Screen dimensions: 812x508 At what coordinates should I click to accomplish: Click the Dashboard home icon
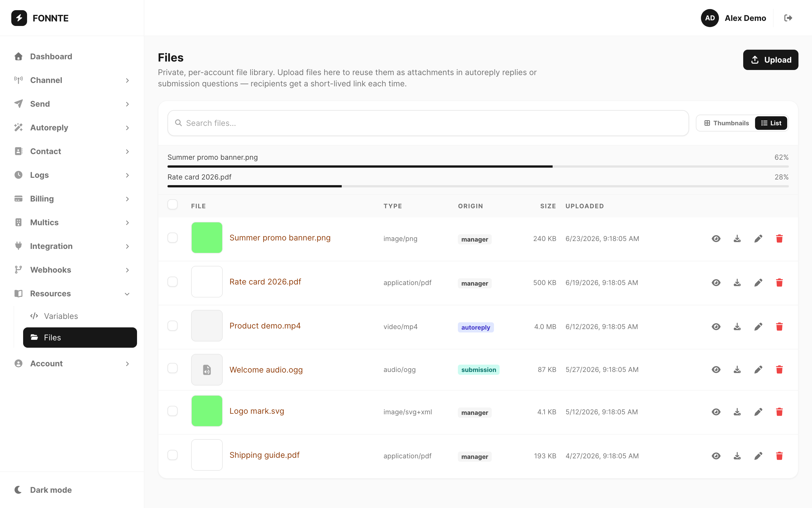[x=18, y=56]
